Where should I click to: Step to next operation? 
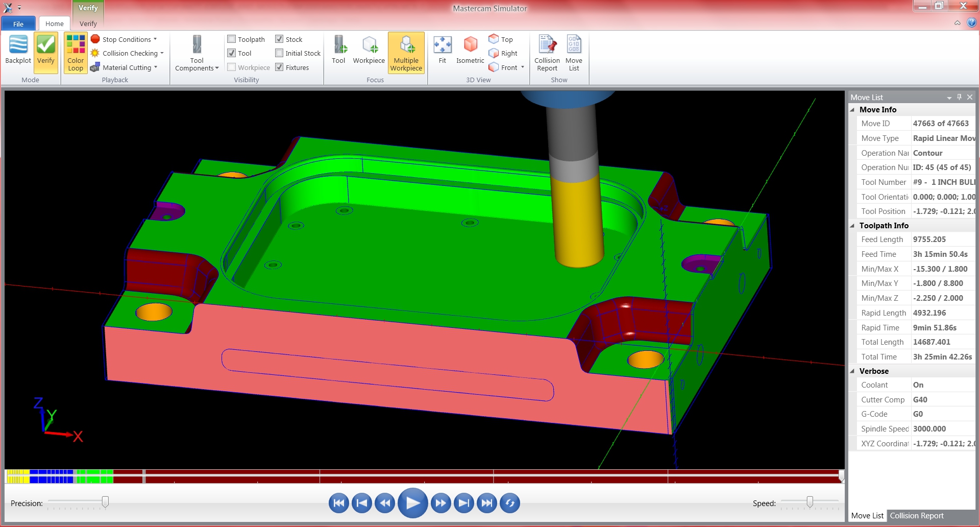pyautogui.click(x=463, y=503)
